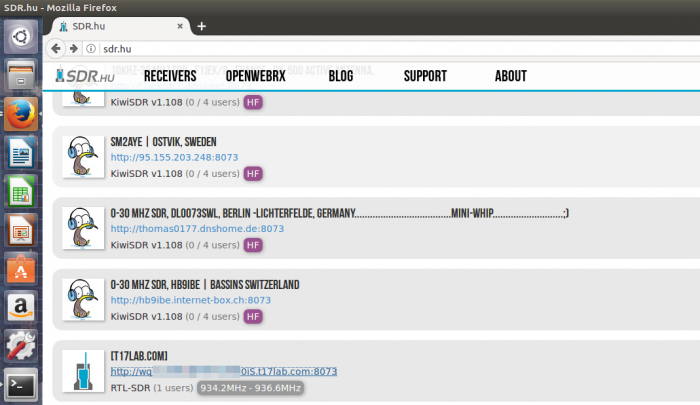Click KiwiSDR v1.108 text under Berlin receiver
The image size is (700, 405).
click(146, 245)
